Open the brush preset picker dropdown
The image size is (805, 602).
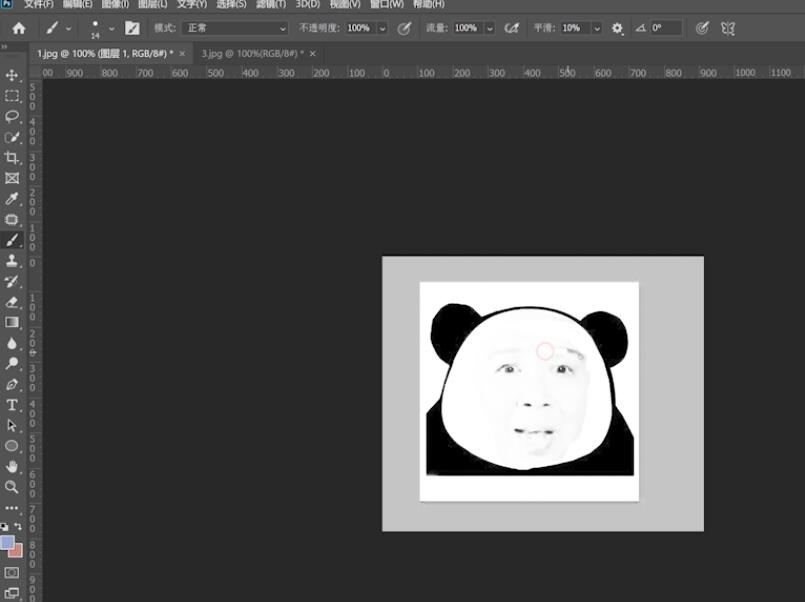click(111, 29)
